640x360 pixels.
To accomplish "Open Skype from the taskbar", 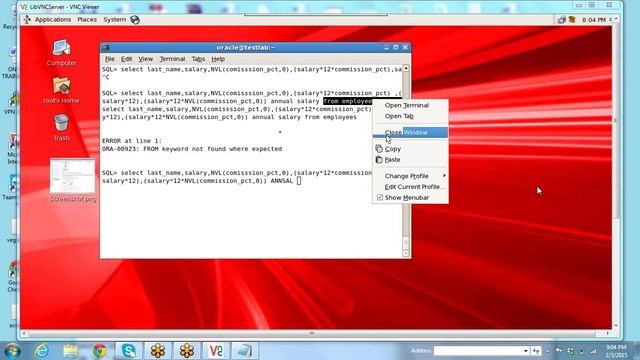I will (x=129, y=351).
